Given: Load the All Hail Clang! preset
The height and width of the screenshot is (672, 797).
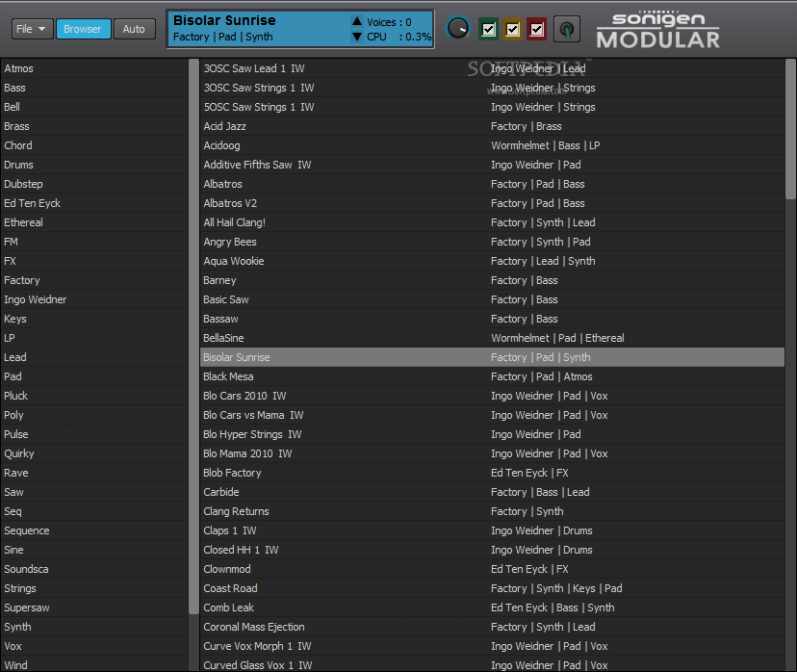Looking at the screenshot, I should pyautogui.click(x=493, y=222).
